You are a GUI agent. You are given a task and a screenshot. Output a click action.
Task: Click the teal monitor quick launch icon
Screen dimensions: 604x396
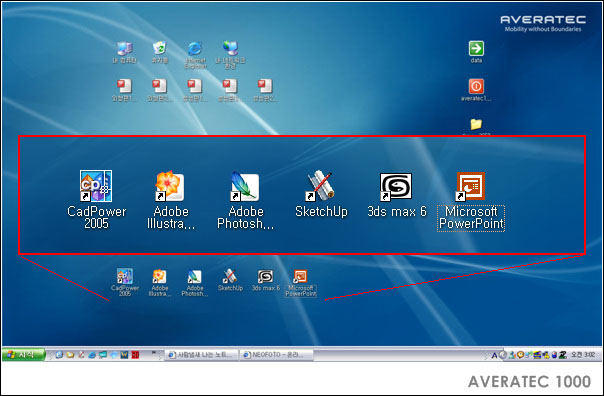point(102,355)
